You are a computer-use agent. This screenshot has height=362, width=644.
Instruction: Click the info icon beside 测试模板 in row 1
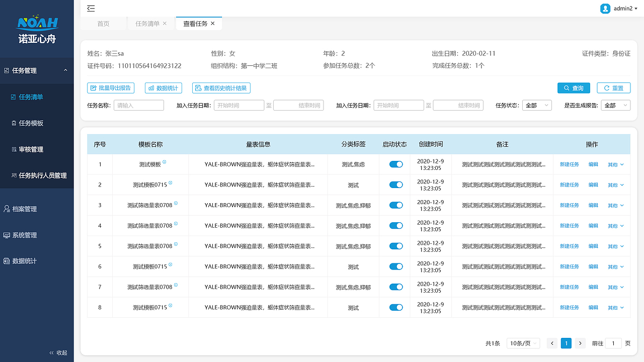(165, 162)
